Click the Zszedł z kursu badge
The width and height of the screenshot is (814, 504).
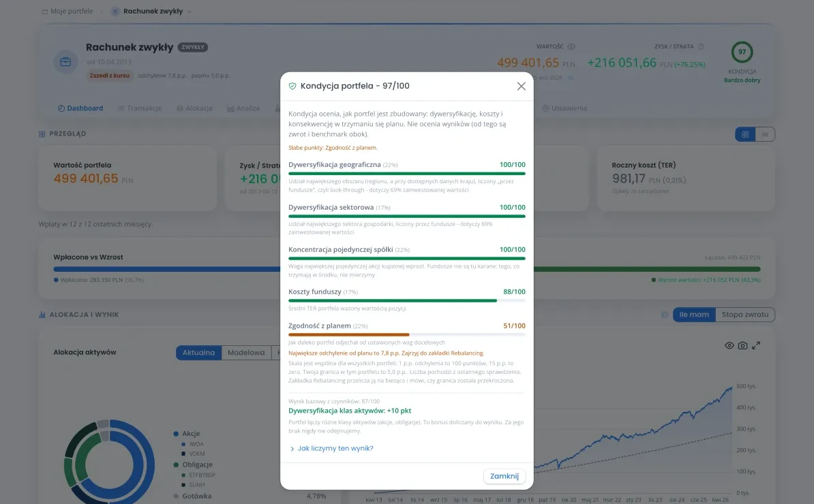(x=109, y=76)
